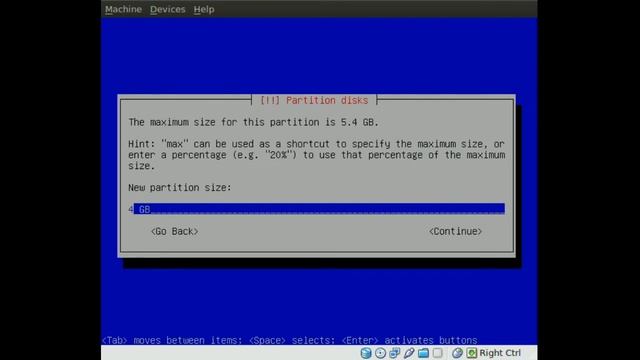This screenshot has height=360, width=640.
Task: Open the Devices menu
Action: click(x=167, y=9)
